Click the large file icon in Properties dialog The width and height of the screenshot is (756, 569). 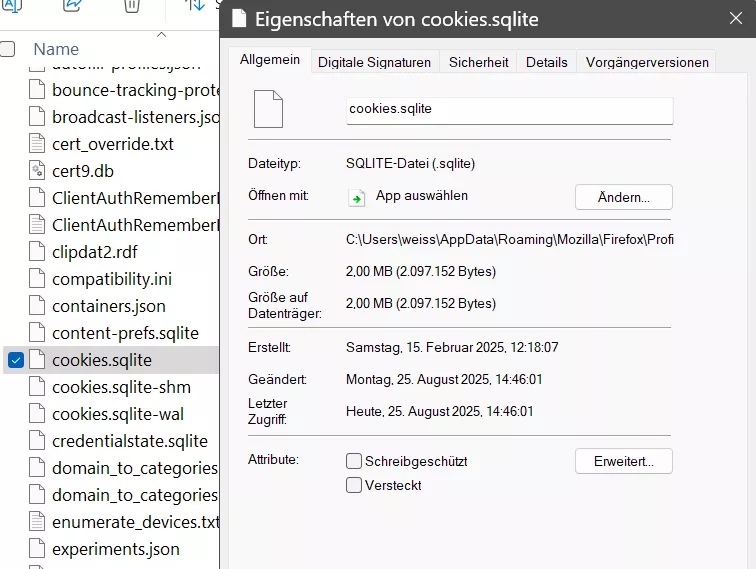[x=269, y=109]
